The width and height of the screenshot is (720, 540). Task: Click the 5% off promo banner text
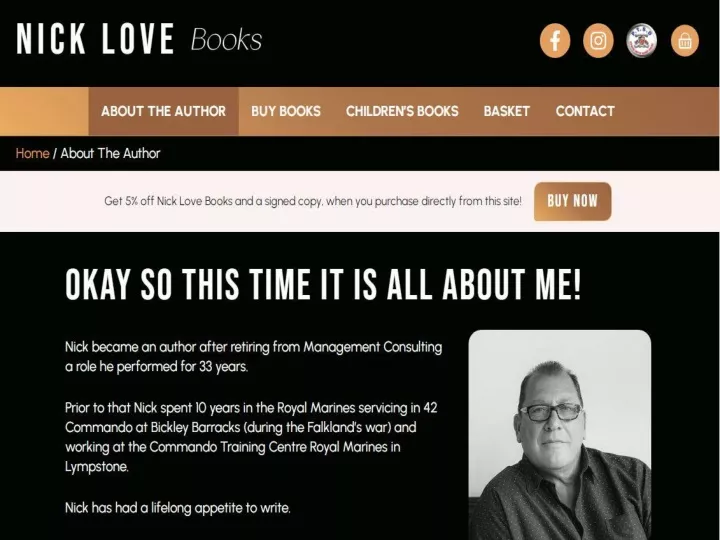pos(313,201)
